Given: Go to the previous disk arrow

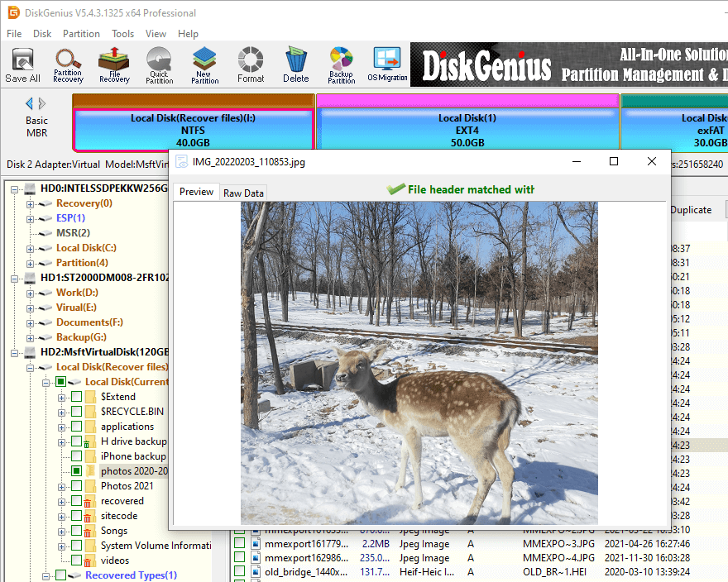Looking at the screenshot, I should pos(30,103).
